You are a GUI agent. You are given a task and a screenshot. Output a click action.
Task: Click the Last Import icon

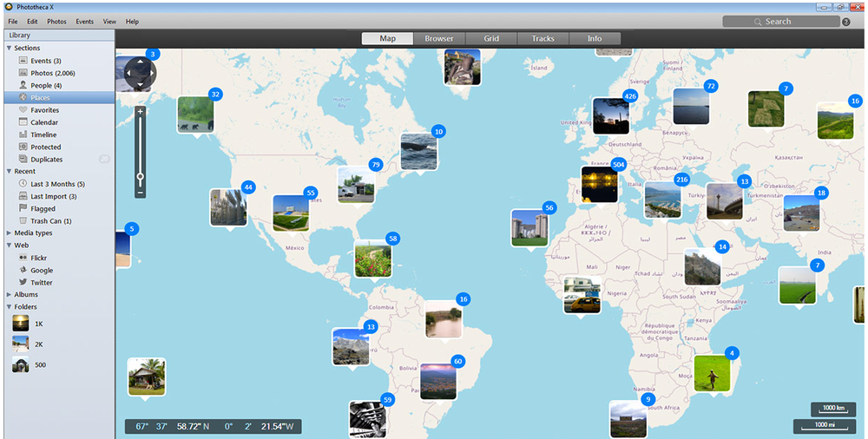point(23,196)
